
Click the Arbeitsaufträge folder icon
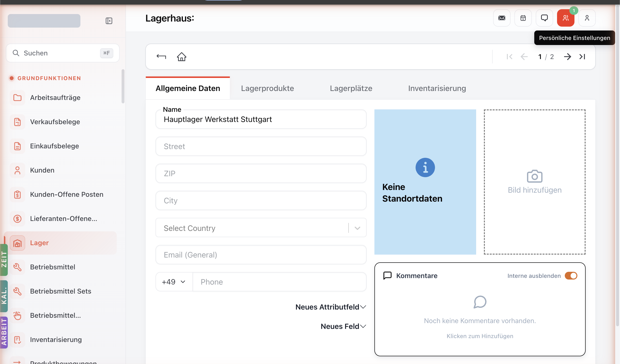click(x=17, y=98)
